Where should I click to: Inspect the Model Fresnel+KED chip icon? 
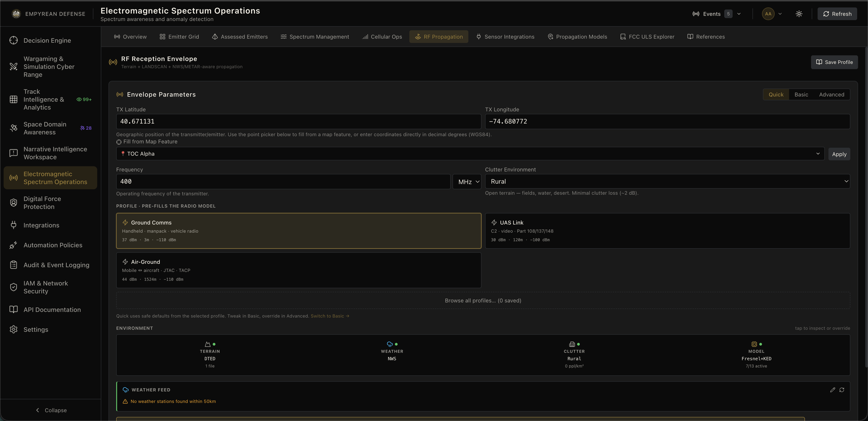coord(754,344)
